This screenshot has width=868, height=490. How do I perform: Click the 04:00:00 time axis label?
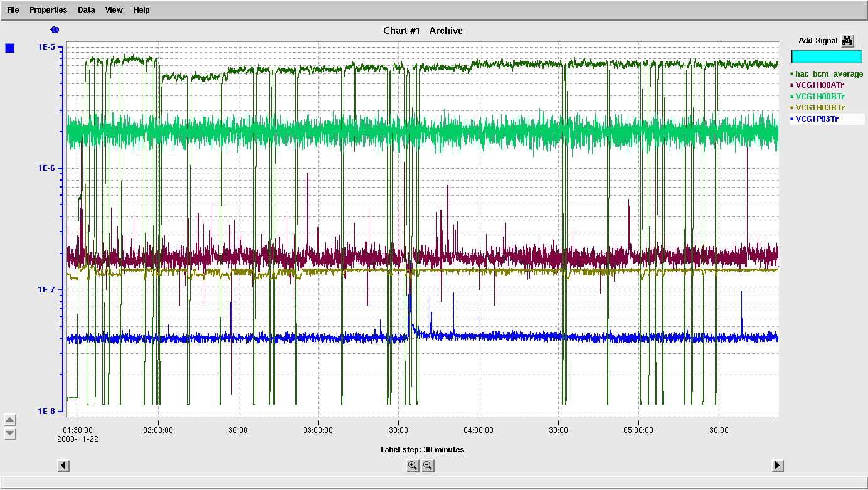(x=479, y=430)
